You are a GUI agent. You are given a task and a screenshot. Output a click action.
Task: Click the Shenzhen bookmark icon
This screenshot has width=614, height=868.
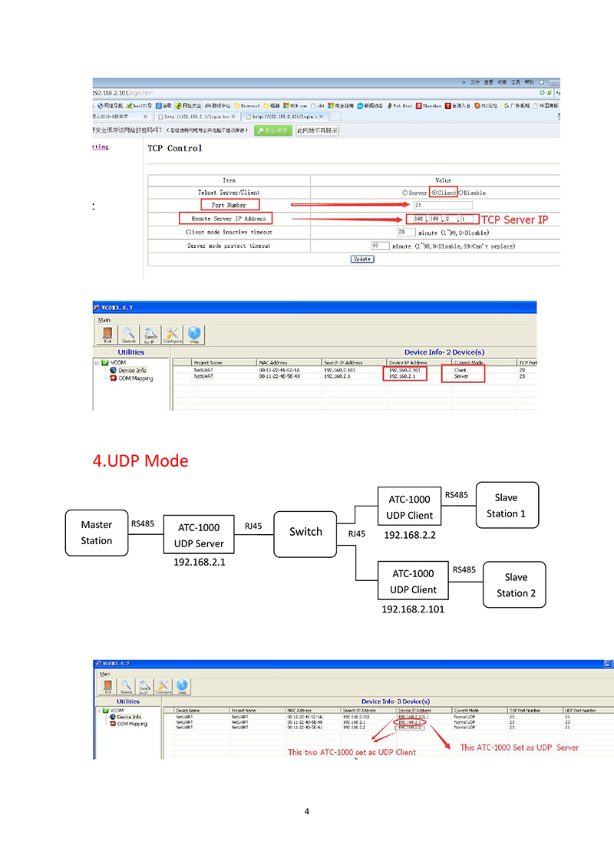coord(419,106)
